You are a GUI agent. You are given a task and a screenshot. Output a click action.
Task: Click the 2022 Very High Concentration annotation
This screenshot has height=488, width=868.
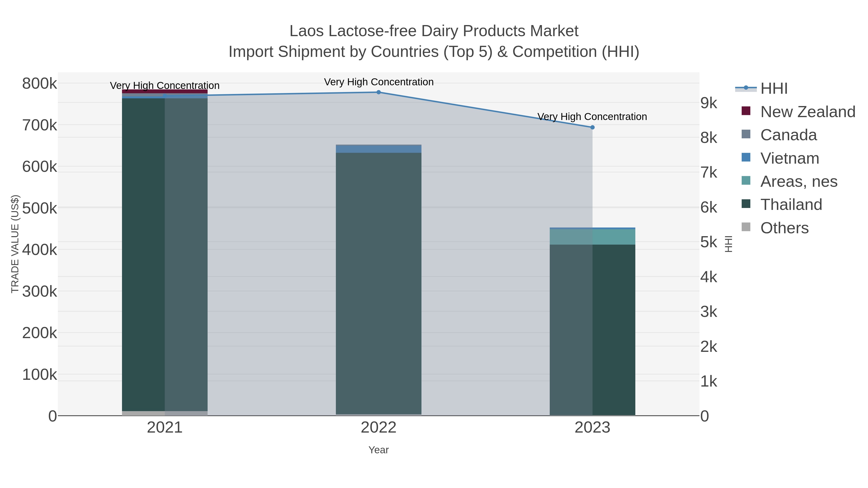[379, 82]
